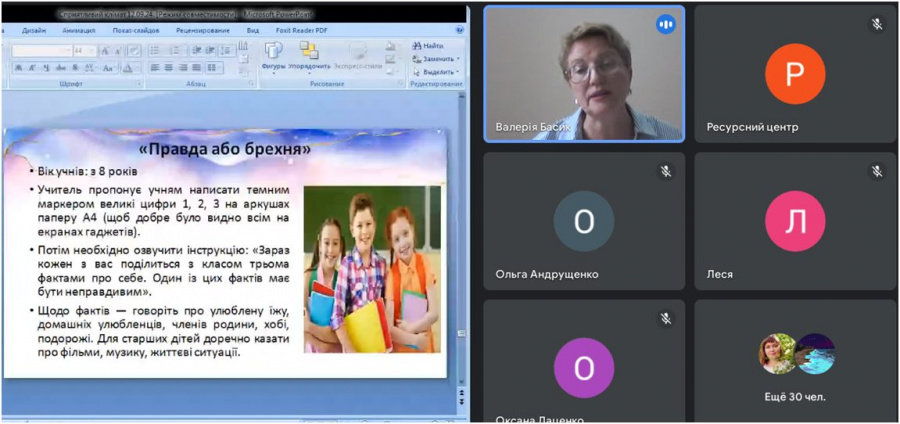
Task: Switch to the Вид ribbon tab
Action: (x=253, y=30)
